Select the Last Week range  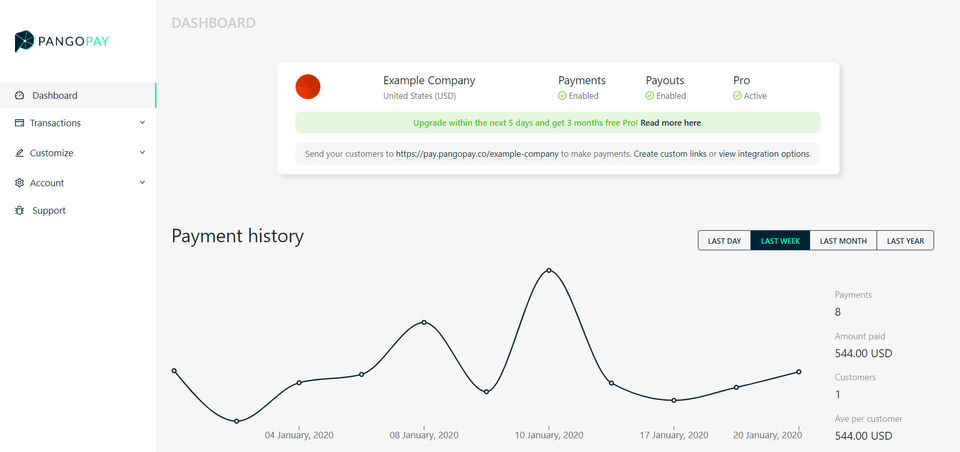780,241
